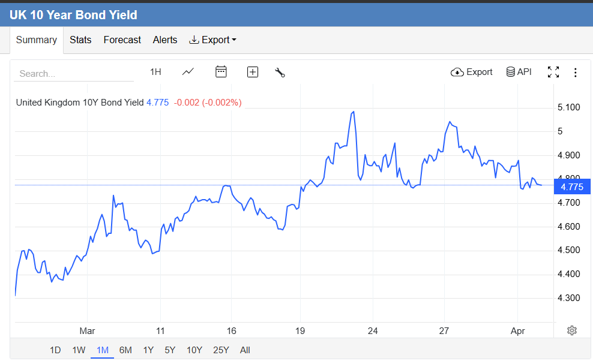Click the 27 x-axis date label
Screen dimensions: 593x364
pos(444,331)
